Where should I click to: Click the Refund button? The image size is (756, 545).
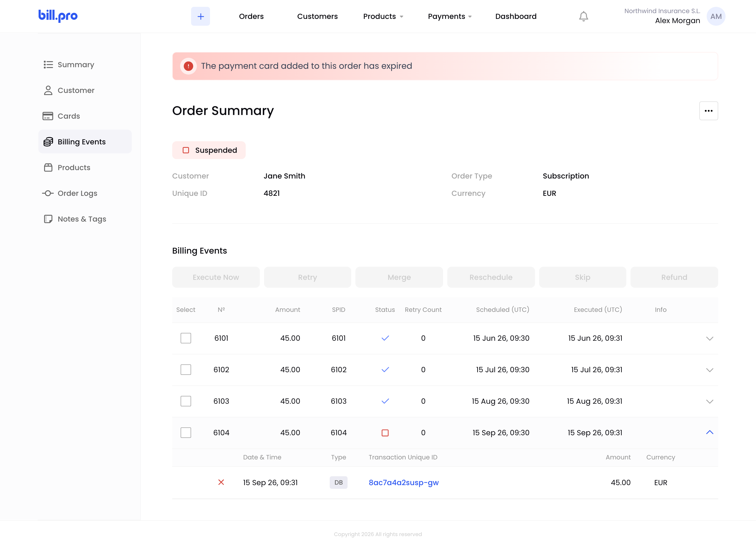pyautogui.click(x=674, y=277)
